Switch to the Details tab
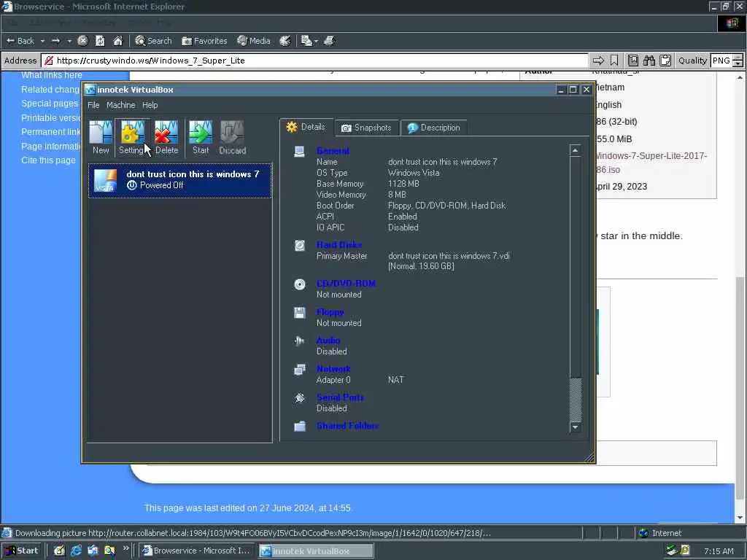The image size is (747, 560). [x=306, y=127]
